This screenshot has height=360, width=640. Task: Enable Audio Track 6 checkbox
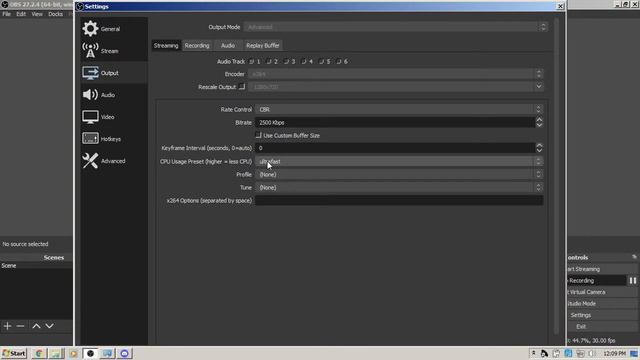(x=339, y=62)
